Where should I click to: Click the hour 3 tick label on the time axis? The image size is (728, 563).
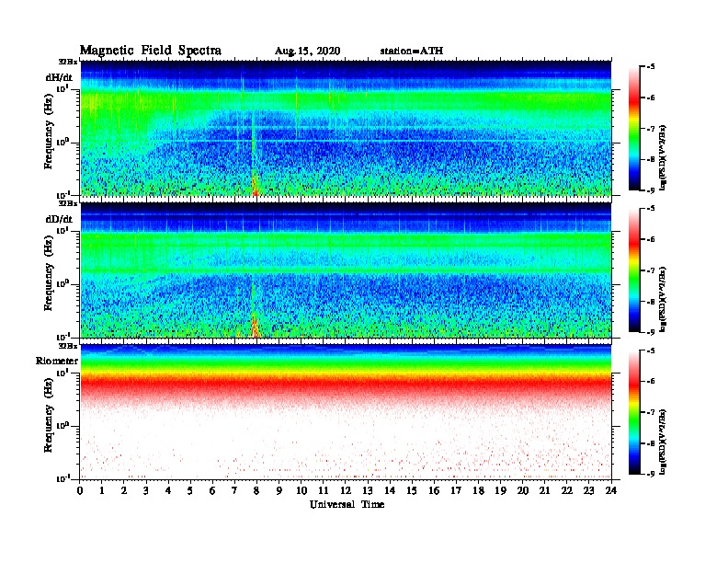(147, 490)
